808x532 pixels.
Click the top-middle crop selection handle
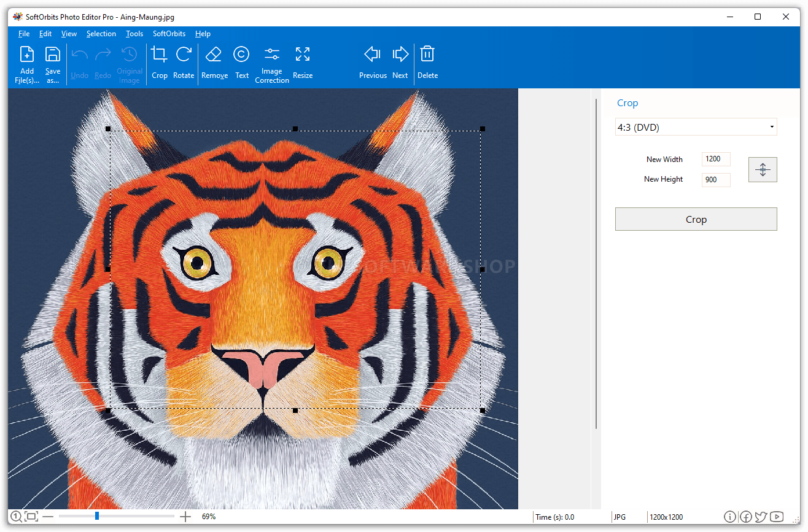tap(295, 129)
